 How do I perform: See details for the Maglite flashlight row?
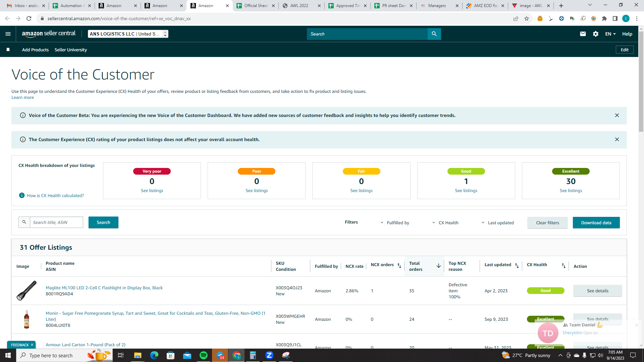tap(597, 291)
